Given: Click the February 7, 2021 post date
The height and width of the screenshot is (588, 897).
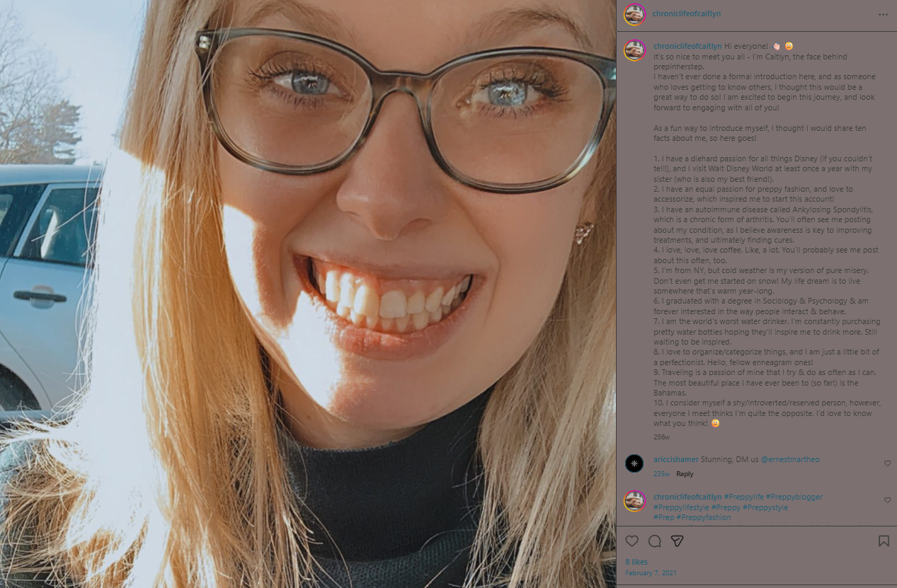Looking at the screenshot, I should click(x=651, y=572).
